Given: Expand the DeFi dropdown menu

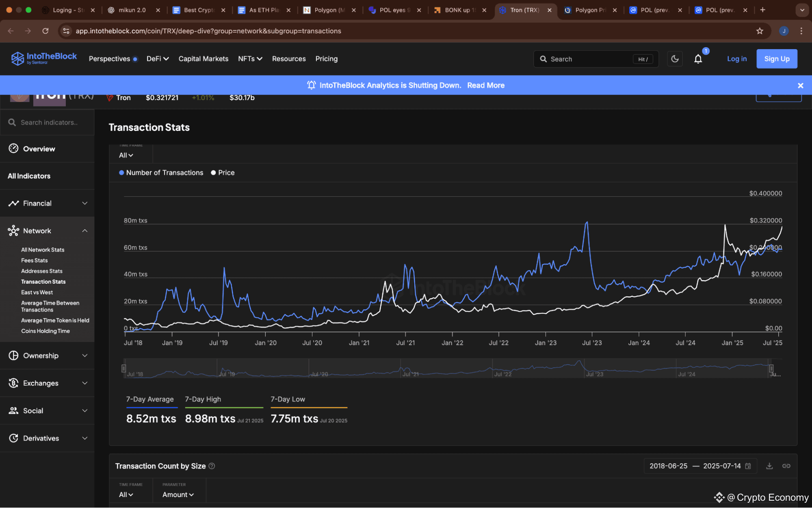Looking at the screenshot, I should coord(158,59).
